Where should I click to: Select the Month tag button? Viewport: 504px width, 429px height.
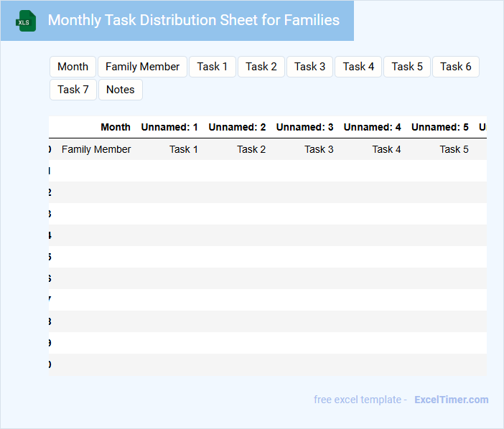(73, 67)
